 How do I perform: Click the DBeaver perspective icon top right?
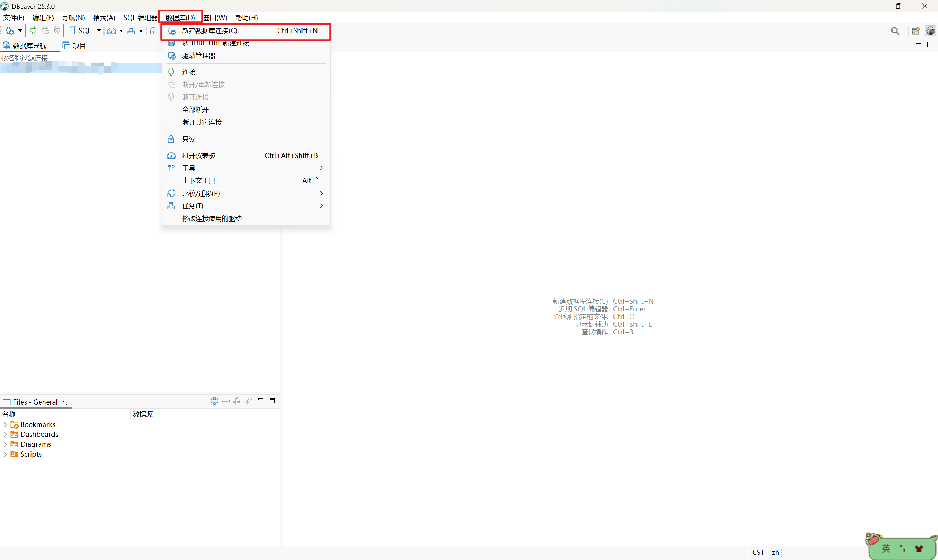click(x=930, y=31)
